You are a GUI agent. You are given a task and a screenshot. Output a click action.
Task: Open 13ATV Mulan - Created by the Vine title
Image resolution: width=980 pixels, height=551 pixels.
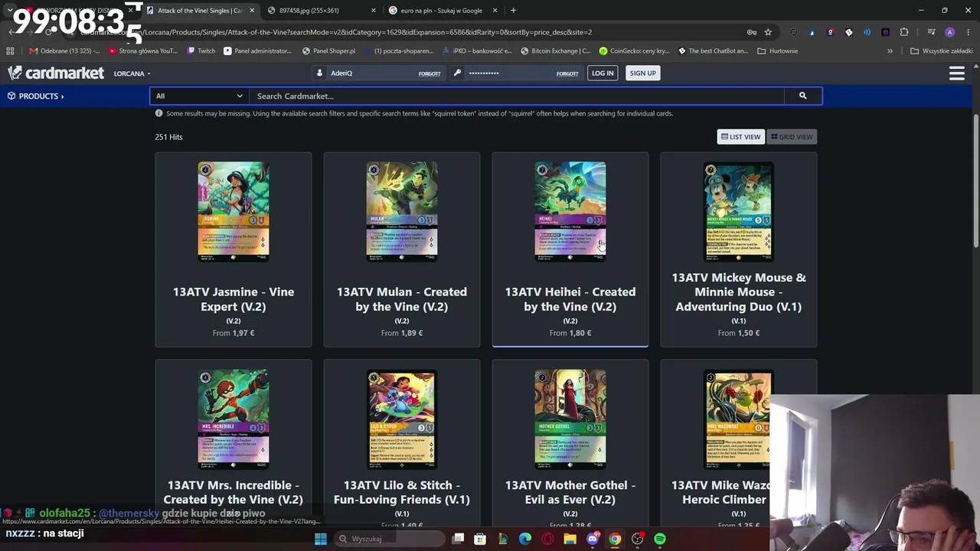(402, 299)
